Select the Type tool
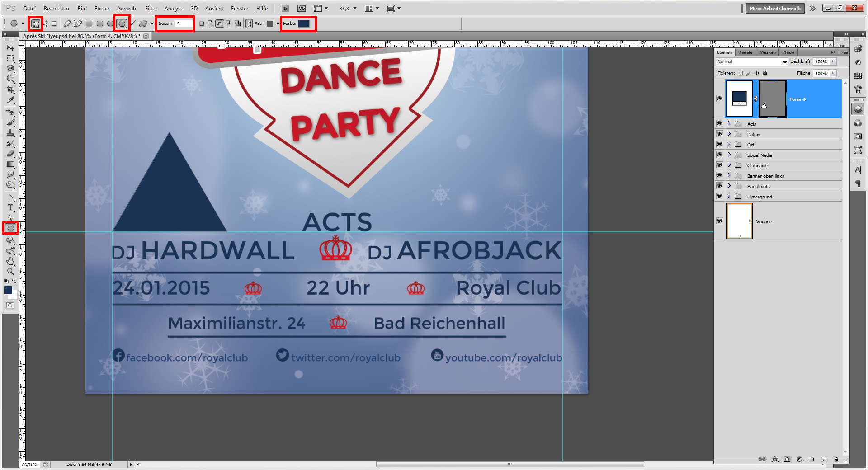This screenshot has width=868, height=470. (10, 208)
